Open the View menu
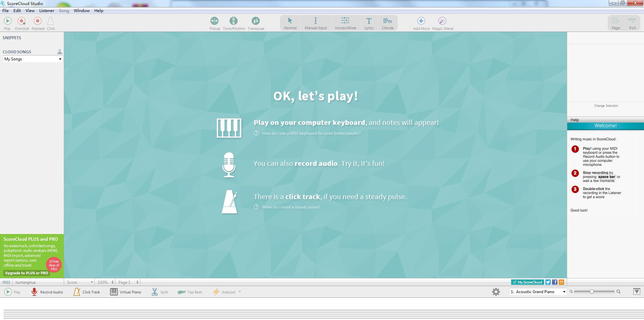This screenshot has height=320, width=644. (x=30, y=11)
